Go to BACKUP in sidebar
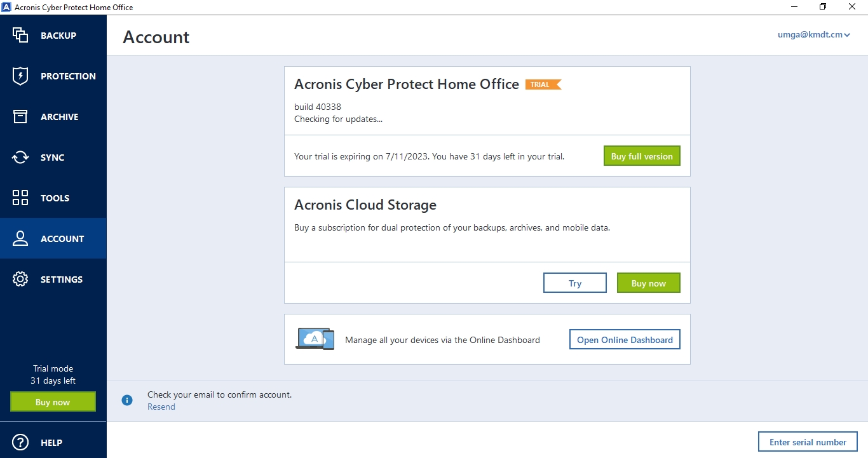 coord(58,36)
